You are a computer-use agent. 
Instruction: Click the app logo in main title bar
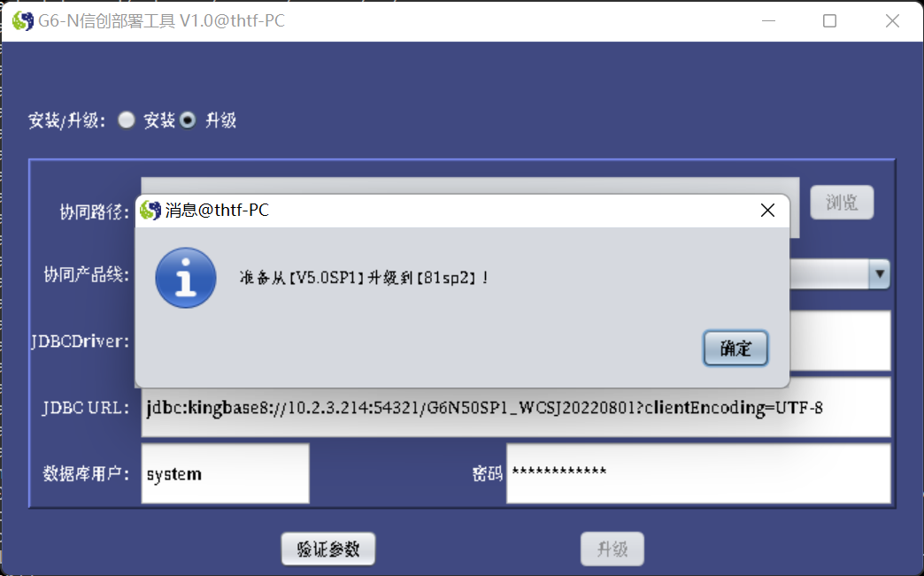click(22, 21)
